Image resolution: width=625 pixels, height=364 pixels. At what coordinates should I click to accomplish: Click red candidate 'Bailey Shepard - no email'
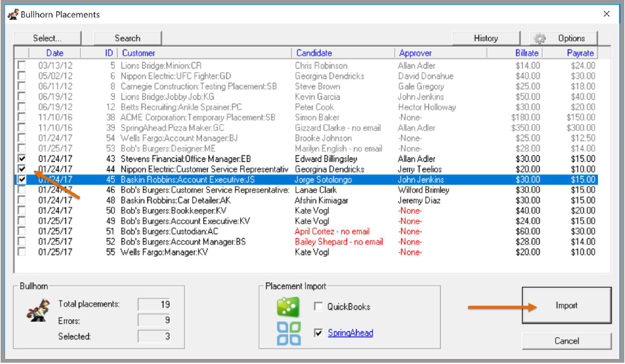[x=339, y=241]
